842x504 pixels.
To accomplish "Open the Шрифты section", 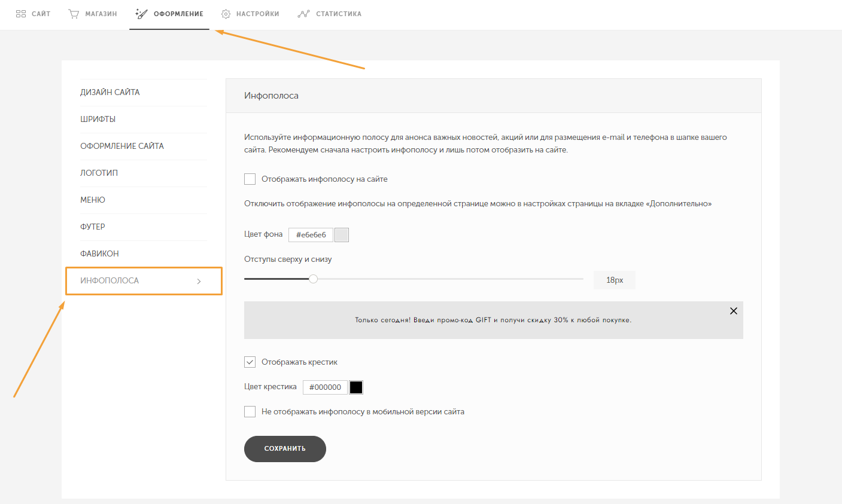I will point(98,119).
